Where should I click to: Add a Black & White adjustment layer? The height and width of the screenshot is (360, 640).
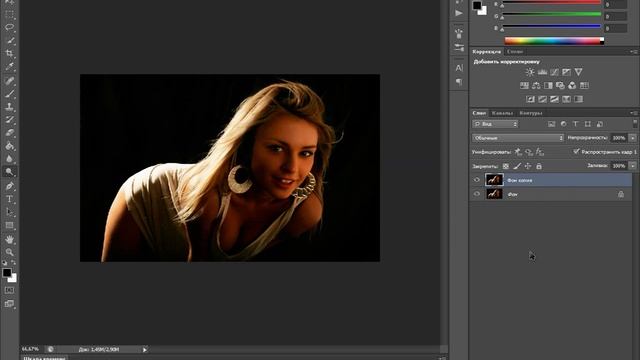pos(548,85)
